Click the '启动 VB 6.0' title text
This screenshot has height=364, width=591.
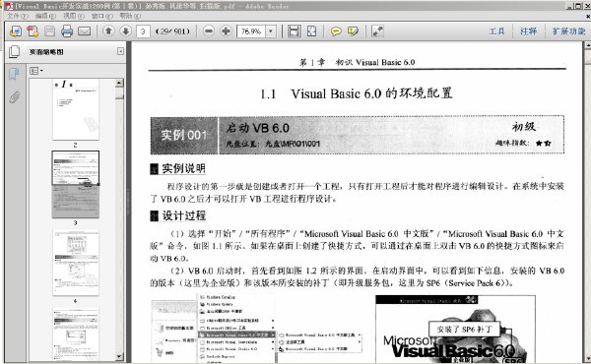(x=257, y=128)
